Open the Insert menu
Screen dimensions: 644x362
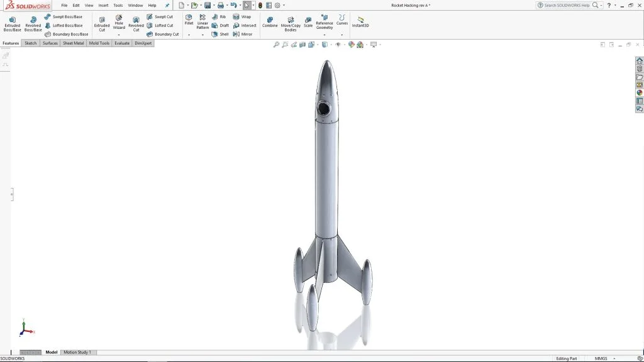[103, 4]
